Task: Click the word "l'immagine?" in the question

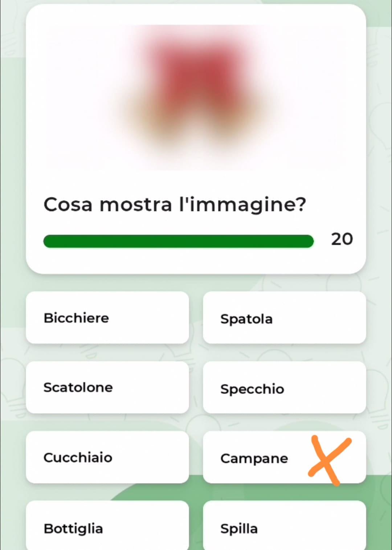Action: [x=242, y=204]
